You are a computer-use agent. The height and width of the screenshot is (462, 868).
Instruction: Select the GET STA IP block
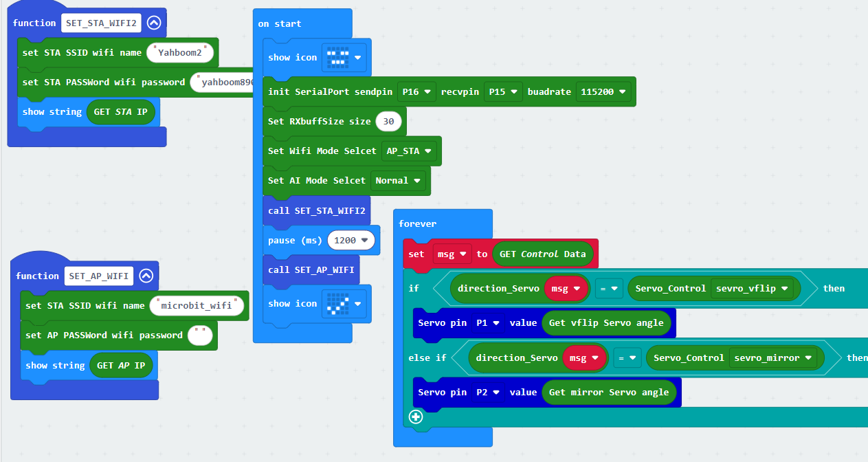[122, 111]
